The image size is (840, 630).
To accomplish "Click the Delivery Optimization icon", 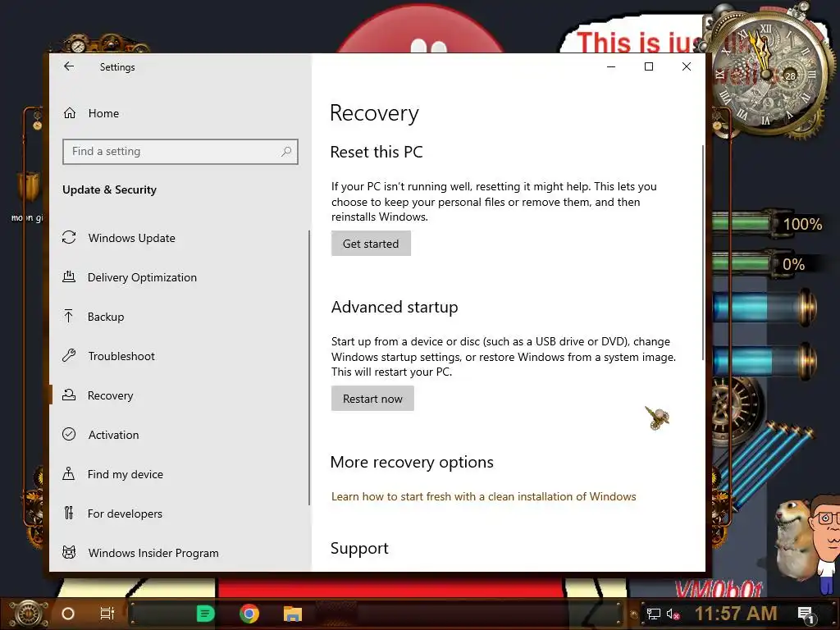I will click(x=69, y=277).
